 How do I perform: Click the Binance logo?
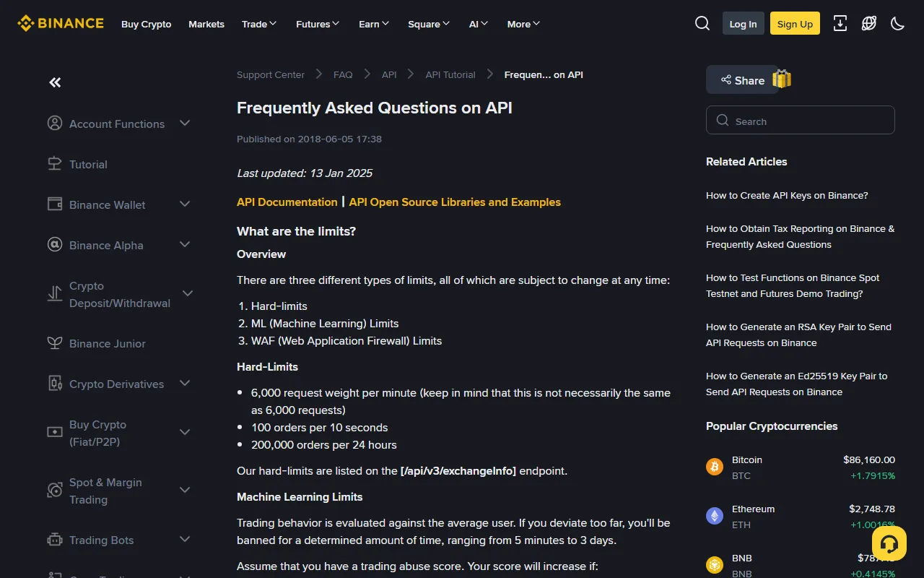point(61,23)
